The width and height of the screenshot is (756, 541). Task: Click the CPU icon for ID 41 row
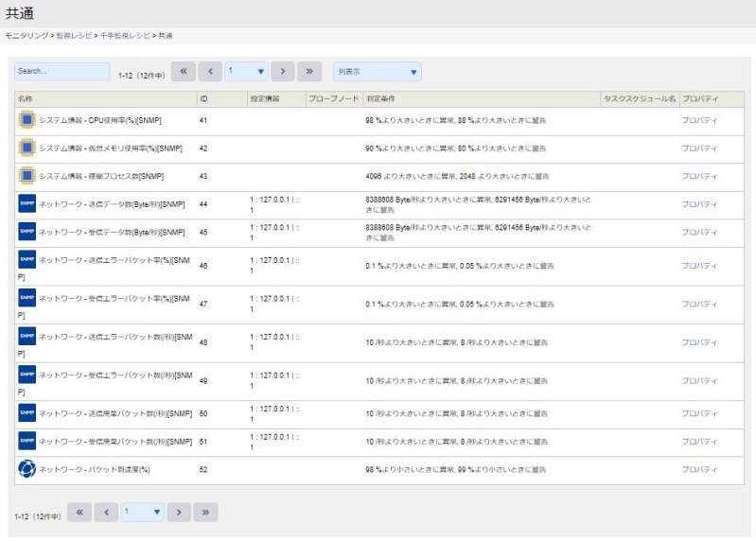click(x=27, y=120)
